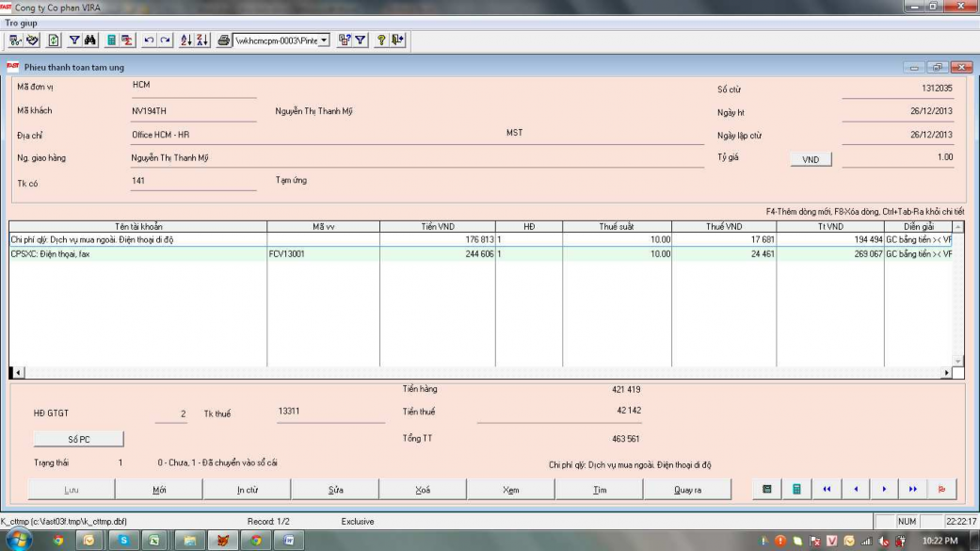Open the Tro giup menu
Screen dimensions: 980x551
tap(22, 23)
